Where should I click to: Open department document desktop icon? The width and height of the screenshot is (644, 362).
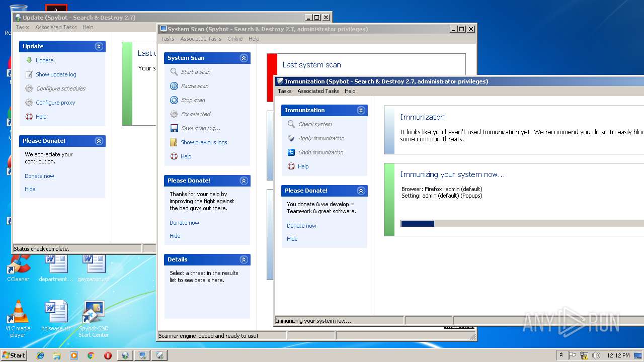tap(56, 268)
